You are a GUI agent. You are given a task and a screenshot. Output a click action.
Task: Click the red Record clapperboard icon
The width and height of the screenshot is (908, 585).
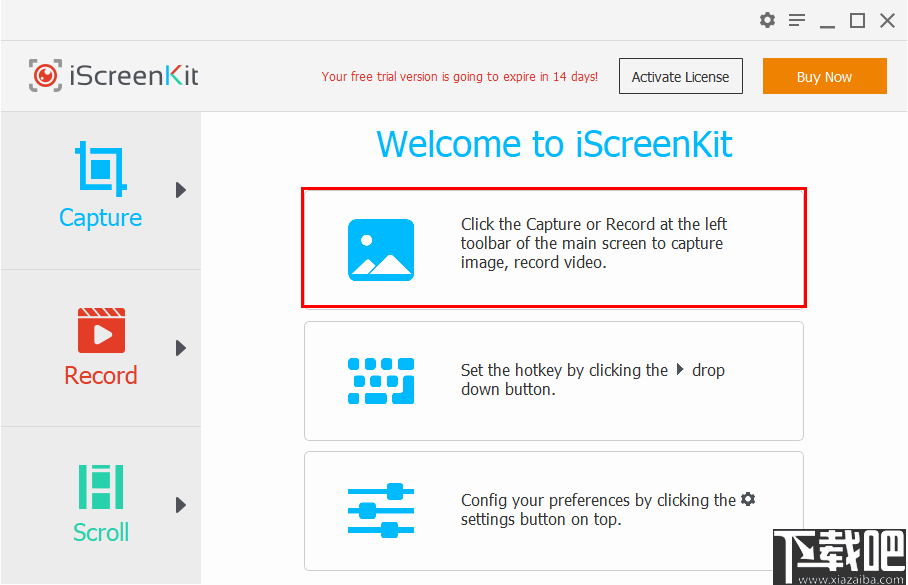(x=101, y=330)
